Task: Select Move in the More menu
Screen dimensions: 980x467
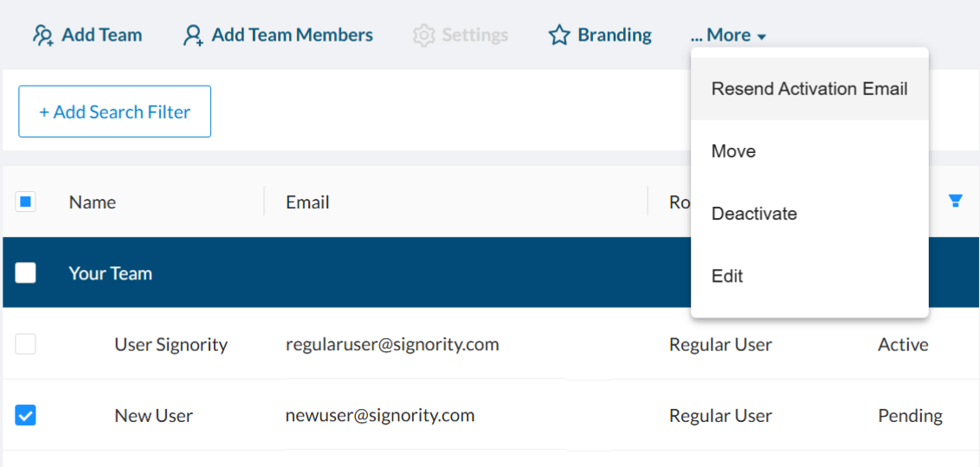Action: [x=733, y=151]
